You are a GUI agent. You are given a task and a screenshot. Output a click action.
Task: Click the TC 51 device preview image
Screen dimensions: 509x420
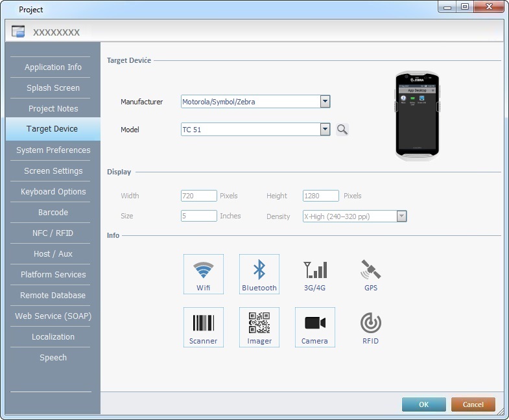[417, 116]
